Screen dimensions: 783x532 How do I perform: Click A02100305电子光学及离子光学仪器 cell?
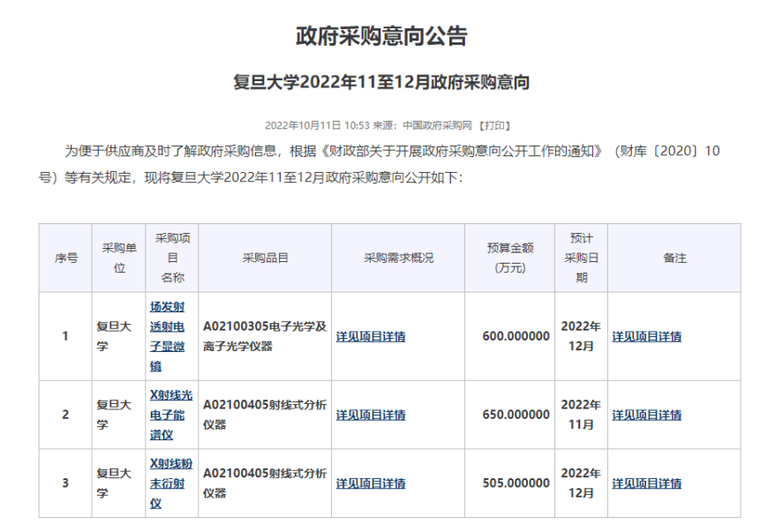[265, 336]
